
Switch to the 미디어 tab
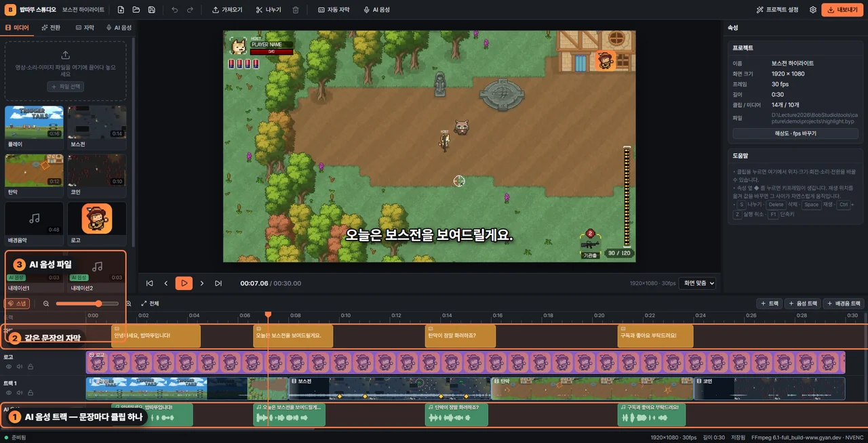[x=17, y=28]
